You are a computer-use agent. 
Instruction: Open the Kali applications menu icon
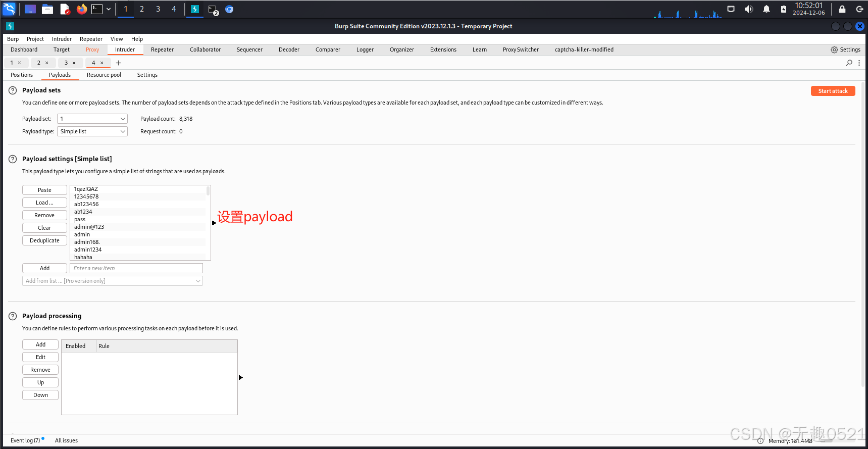(x=10, y=9)
